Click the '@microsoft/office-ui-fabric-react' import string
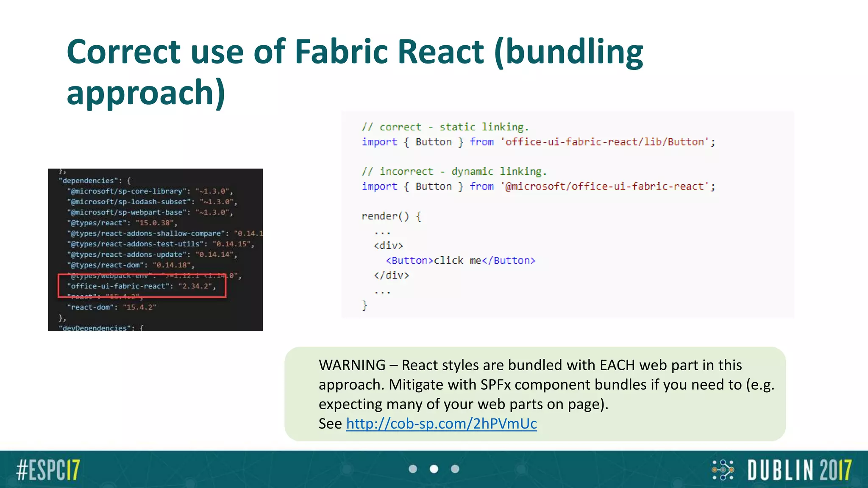The image size is (868, 488). pos(605,186)
